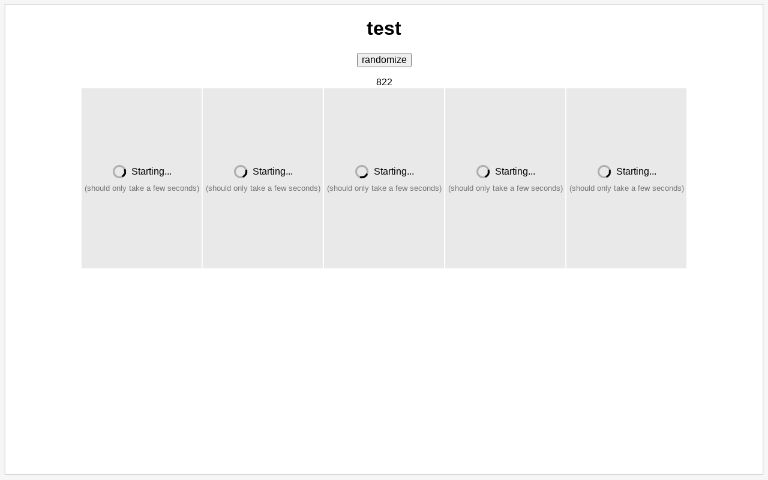Click the loading spinner in the fifth panel

pos(604,172)
